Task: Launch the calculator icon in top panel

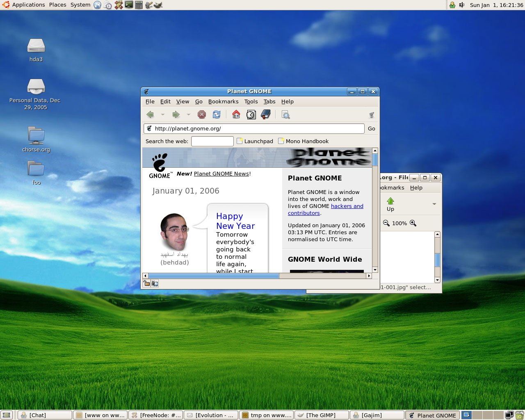Action: pyautogui.click(x=139, y=5)
